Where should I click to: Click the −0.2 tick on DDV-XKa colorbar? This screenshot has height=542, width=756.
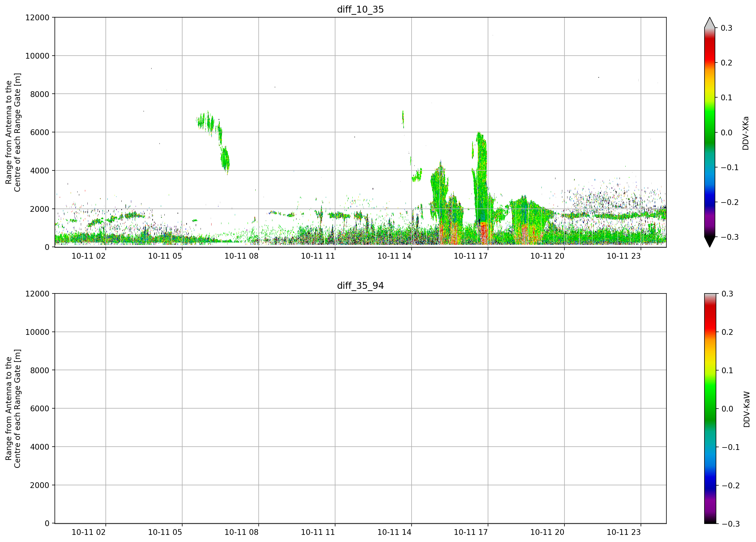point(730,202)
